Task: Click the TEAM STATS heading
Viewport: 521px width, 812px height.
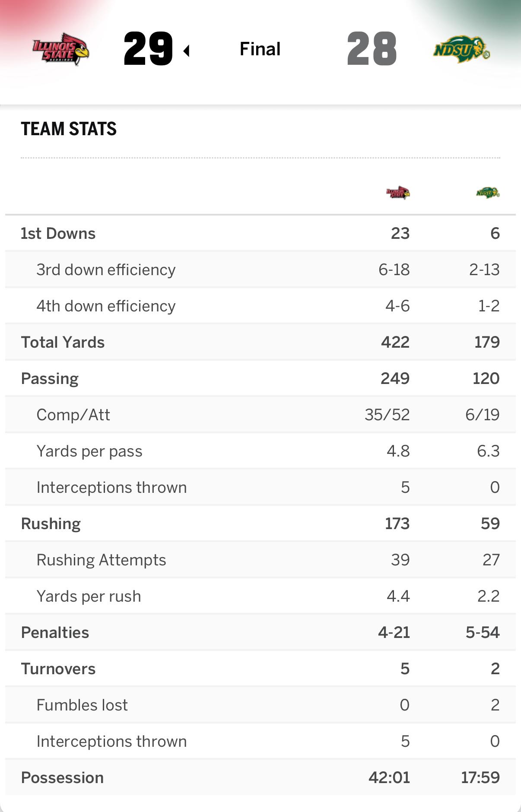Action: (x=69, y=129)
